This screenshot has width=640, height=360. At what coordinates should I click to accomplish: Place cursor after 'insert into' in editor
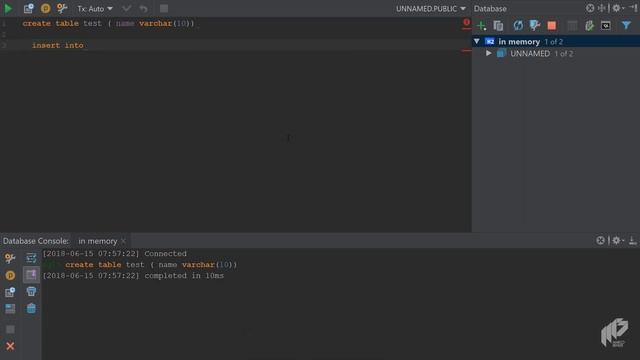[84, 45]
